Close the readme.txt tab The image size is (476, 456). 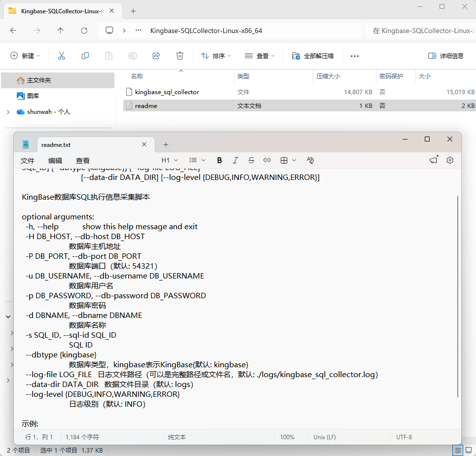144,144
